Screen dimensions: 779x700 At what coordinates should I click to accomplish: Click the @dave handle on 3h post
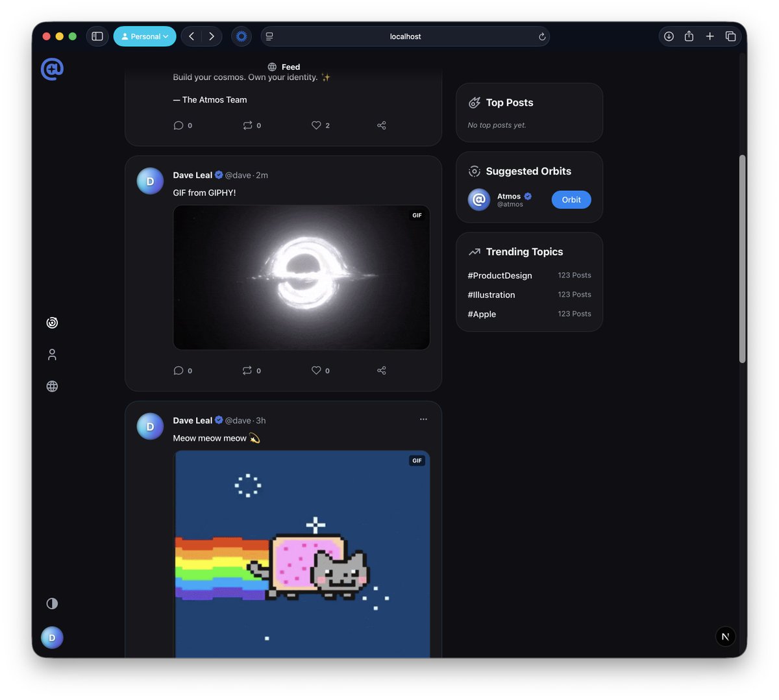click(x=238, y=421)
